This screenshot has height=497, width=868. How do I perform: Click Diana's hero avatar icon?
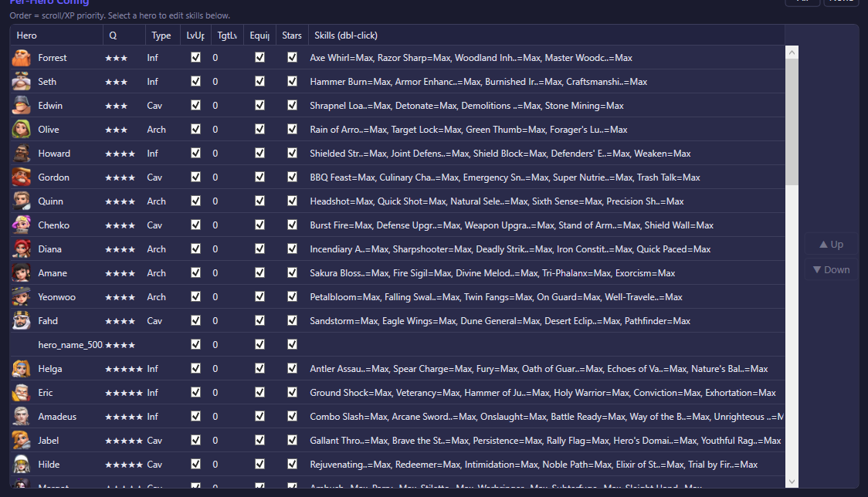[22, 249]
